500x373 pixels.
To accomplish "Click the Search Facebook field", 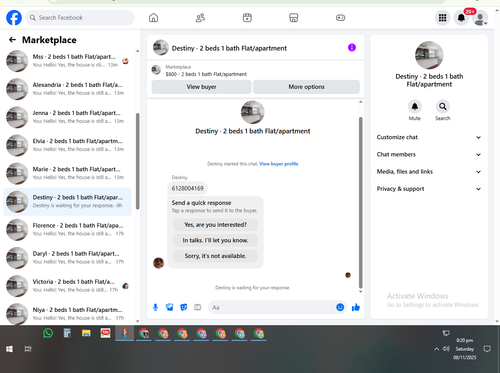I will coord(80,18).
